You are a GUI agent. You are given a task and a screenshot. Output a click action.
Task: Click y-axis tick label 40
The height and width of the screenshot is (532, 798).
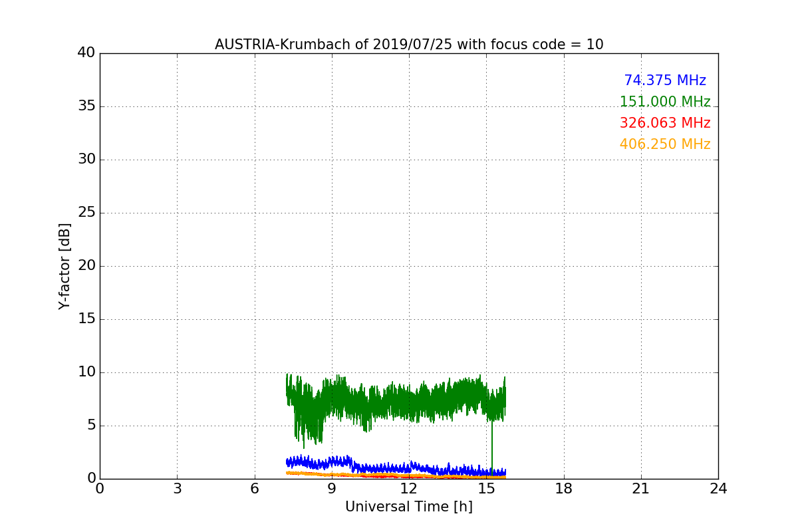click(x=86, y=53)
